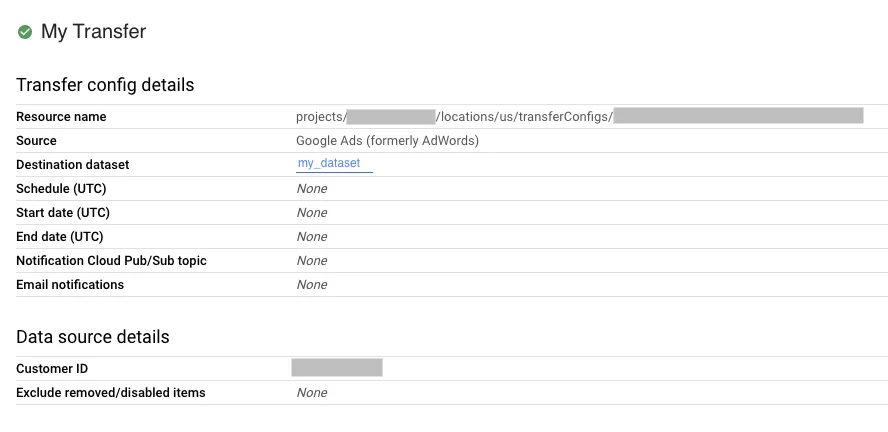Click the redacted Customer ID value

click(337, 368)
